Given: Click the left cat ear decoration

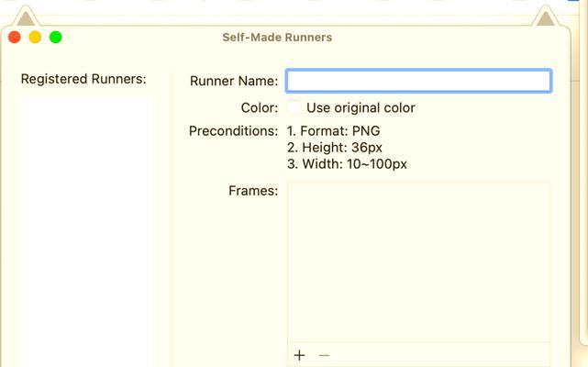Looking at the screenshot, I should [26, 17].
